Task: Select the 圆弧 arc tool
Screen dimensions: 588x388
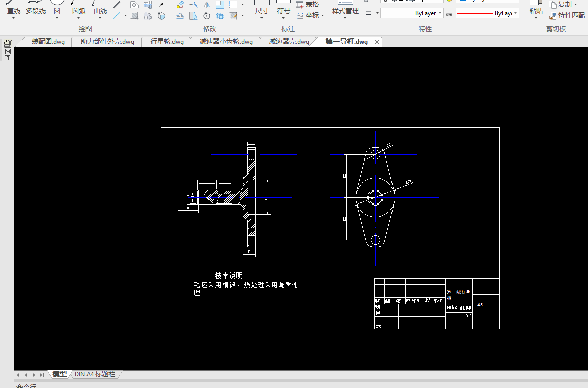Action: click(79, 8)
